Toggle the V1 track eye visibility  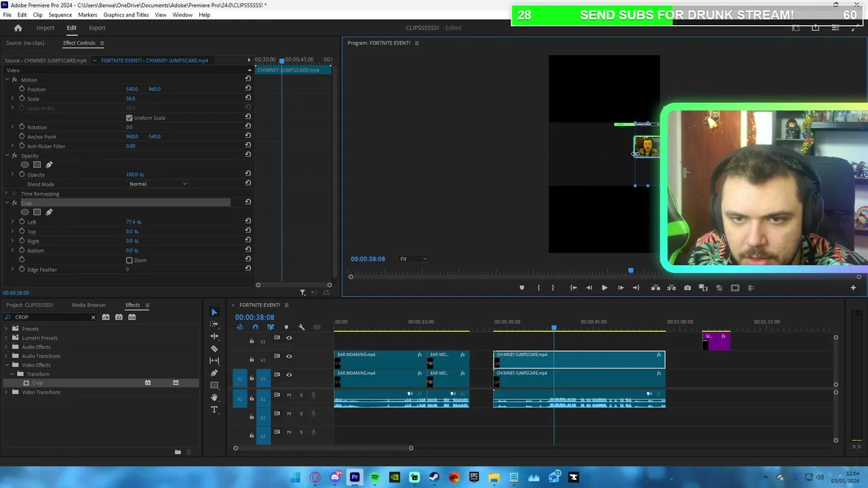[x=289, y=375]
